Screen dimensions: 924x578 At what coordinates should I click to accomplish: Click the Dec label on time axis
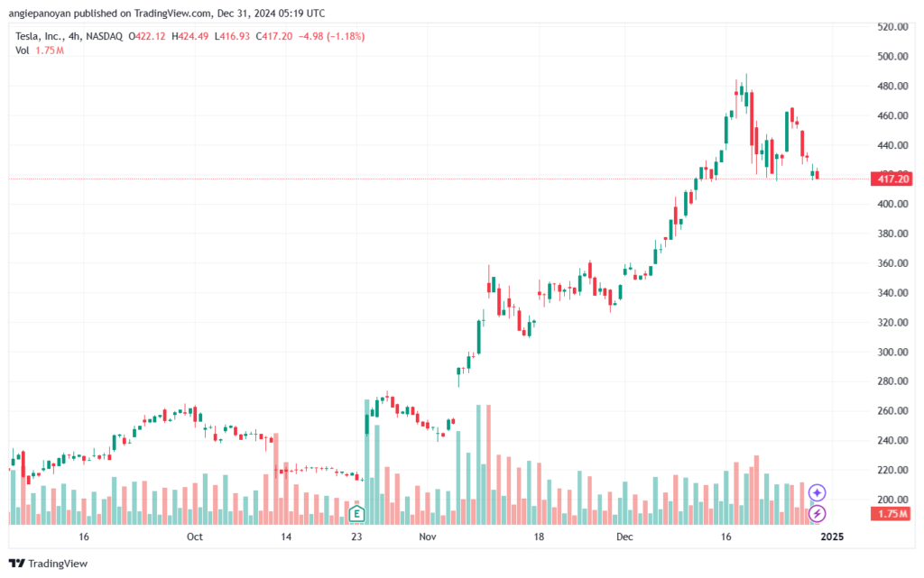[624, 537]
